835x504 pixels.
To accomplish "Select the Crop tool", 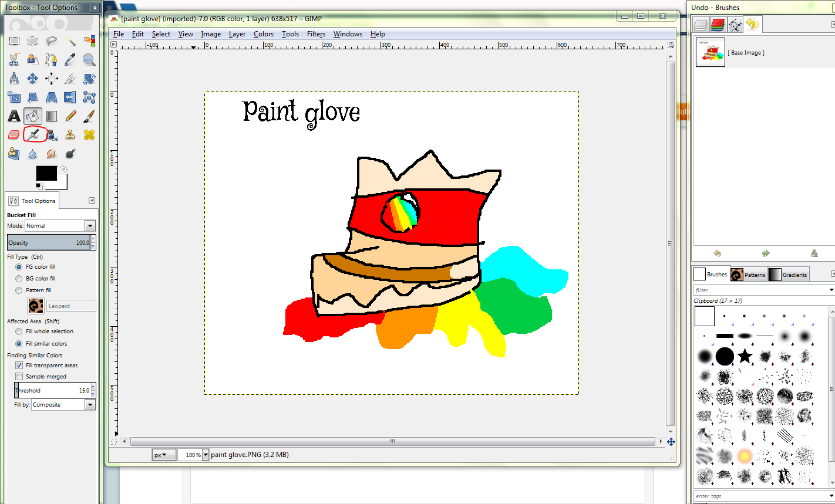I will 70,79.
